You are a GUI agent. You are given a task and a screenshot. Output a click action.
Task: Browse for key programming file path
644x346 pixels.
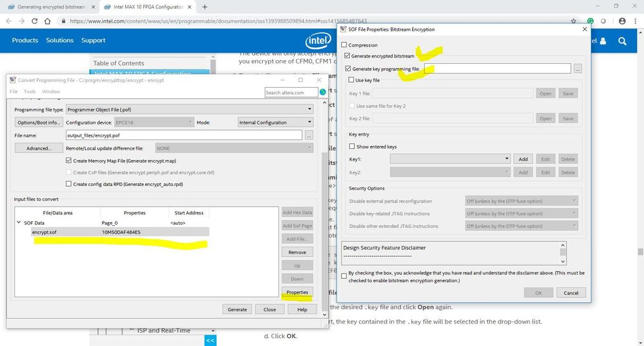[578, 68]
